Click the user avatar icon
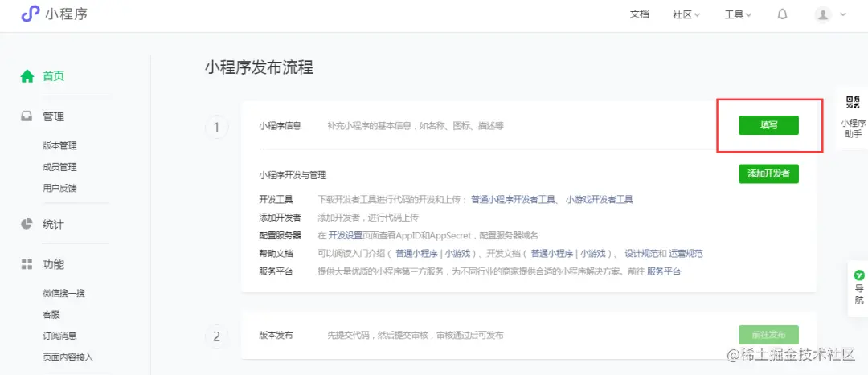The image size is (868, 375). [x=823, y=14]
